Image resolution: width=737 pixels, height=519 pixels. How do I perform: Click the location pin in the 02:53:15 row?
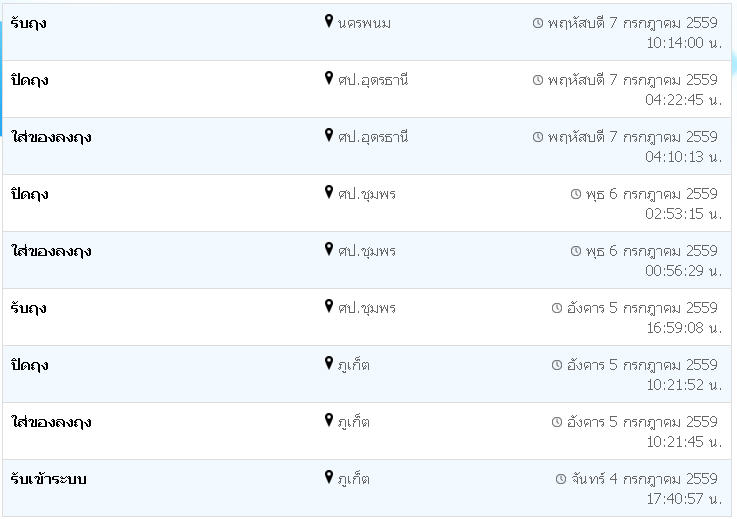pos(329,193)
